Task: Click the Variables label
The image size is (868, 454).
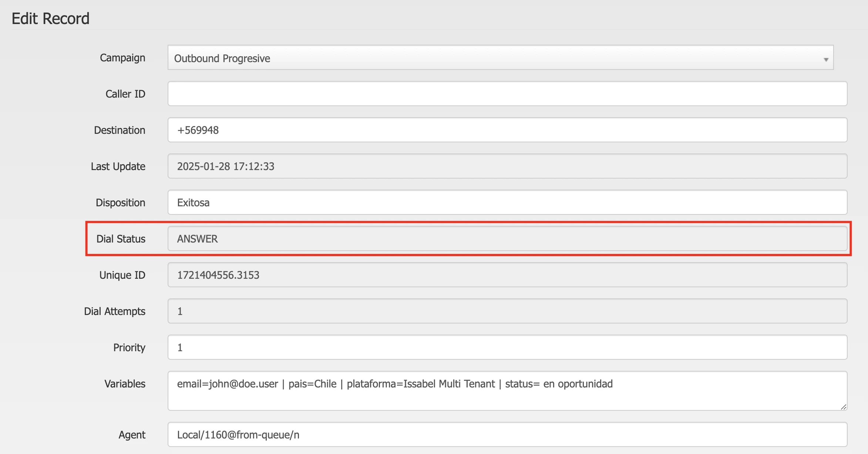Action: pos(125,384)
